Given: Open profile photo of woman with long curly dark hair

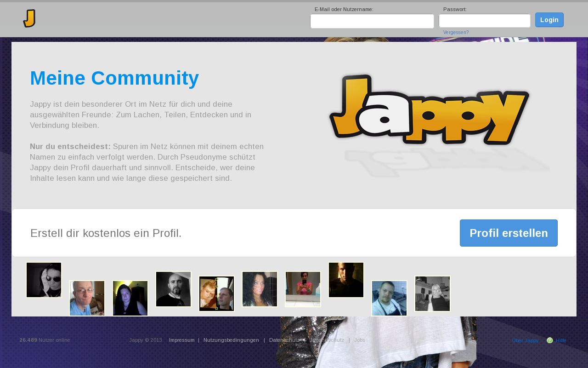Looking at the screenshot, I should tap(260, 289).
